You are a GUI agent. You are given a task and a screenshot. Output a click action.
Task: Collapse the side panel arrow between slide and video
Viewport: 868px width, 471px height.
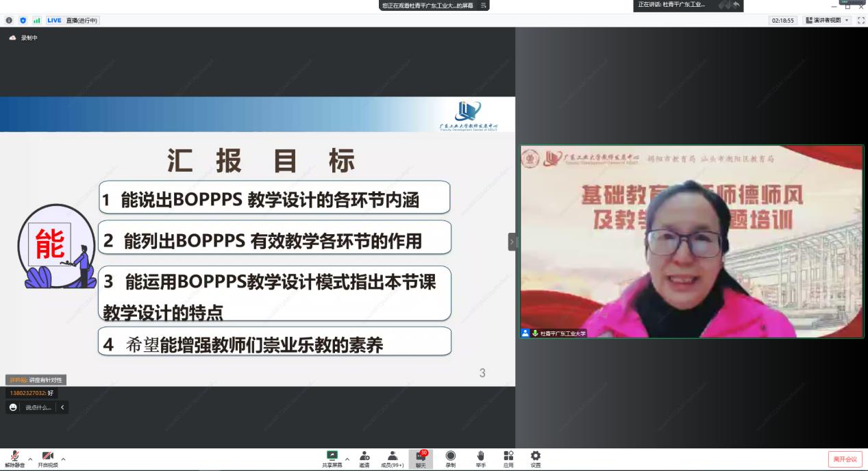point(512,242)
